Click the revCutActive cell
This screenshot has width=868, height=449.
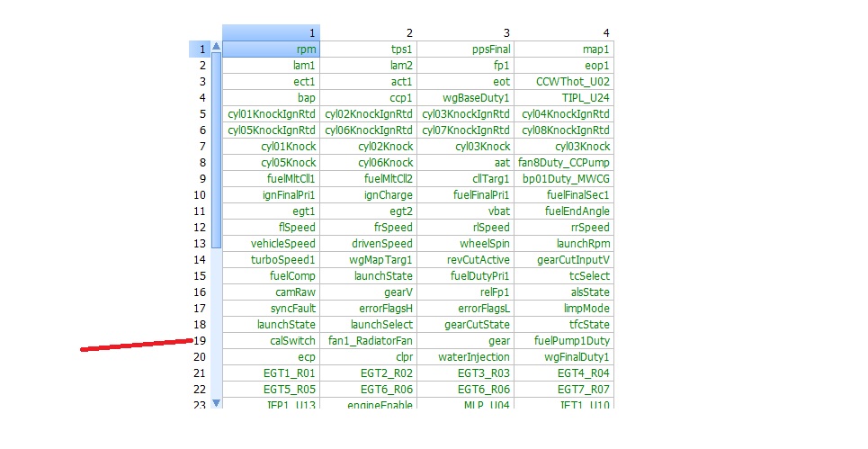click(x=465, y=260)
